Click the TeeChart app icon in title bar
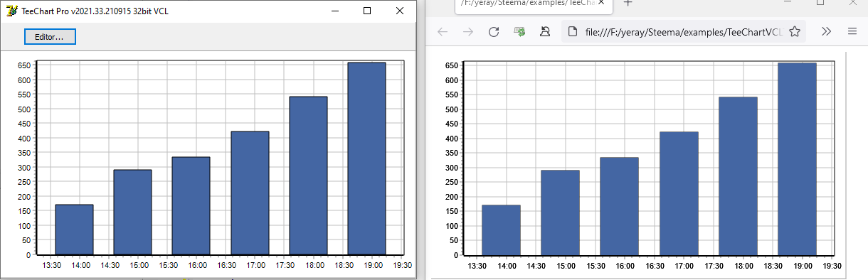 point(11,11)
